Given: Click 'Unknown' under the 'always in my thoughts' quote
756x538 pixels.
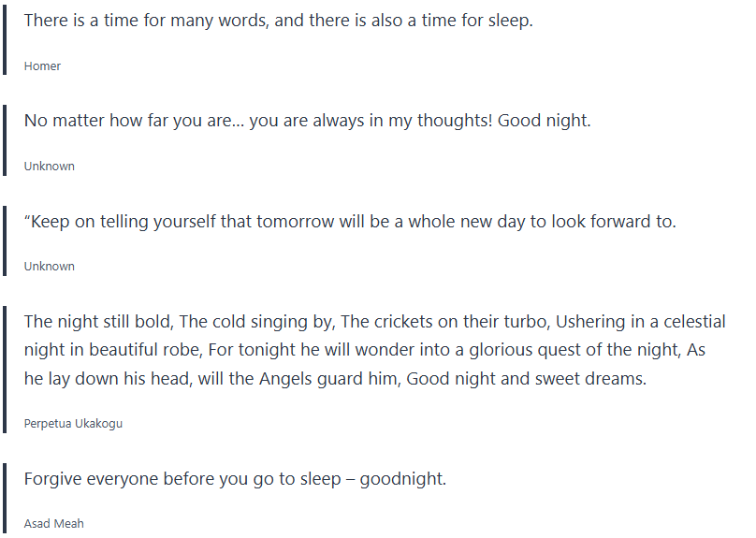Looking at the screenshot, I should point(49,167).
